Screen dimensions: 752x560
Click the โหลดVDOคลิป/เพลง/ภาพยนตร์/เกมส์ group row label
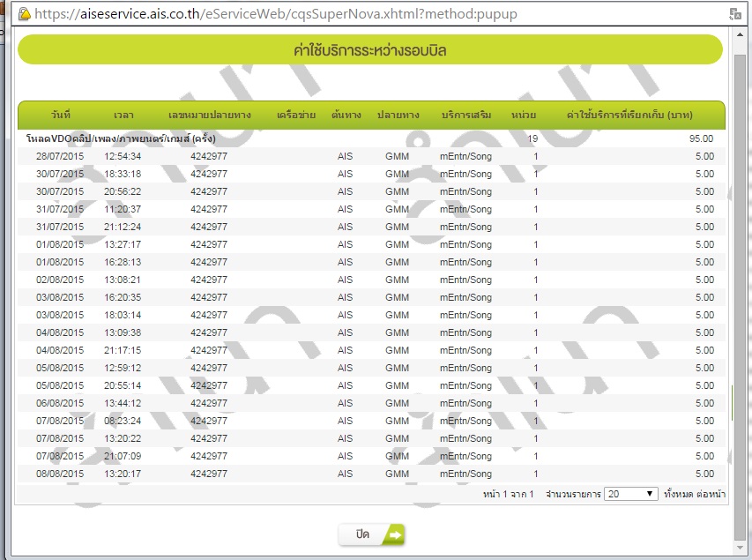[121, 138]
